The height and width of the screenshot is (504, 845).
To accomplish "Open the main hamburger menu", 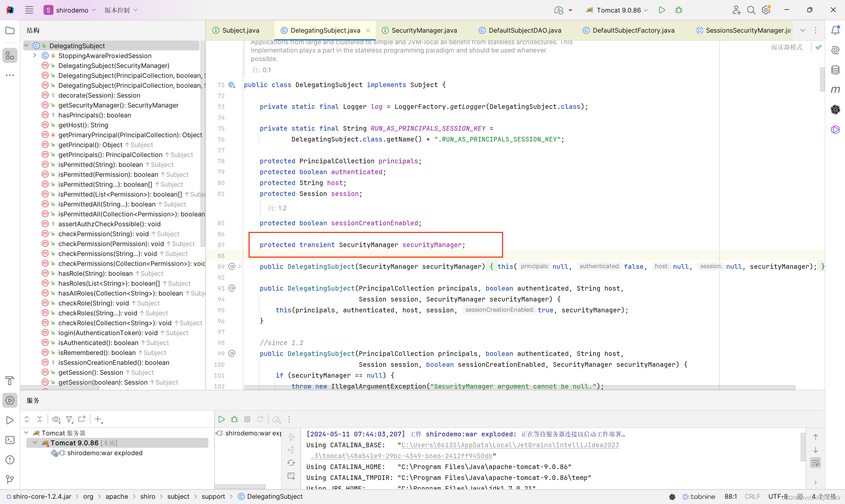I will (x=29, y=10).
